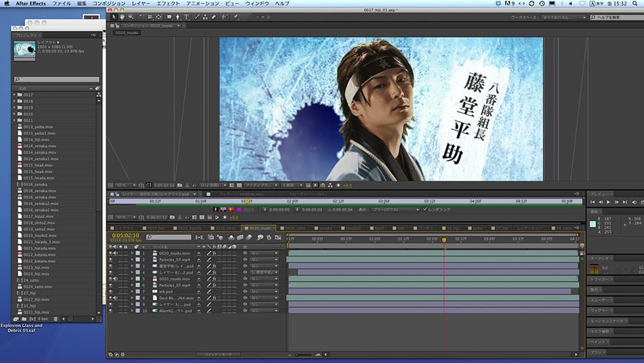The height and width of the screenshot is (363, 644).
Task: Open the エフェクト menu in menu bar
Action: pos(168,3)
